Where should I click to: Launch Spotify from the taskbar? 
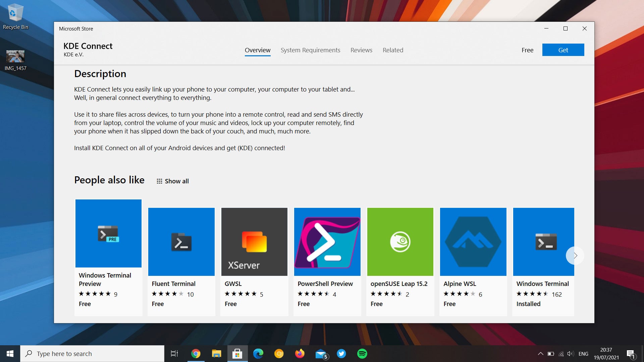[x=362, y=353]
